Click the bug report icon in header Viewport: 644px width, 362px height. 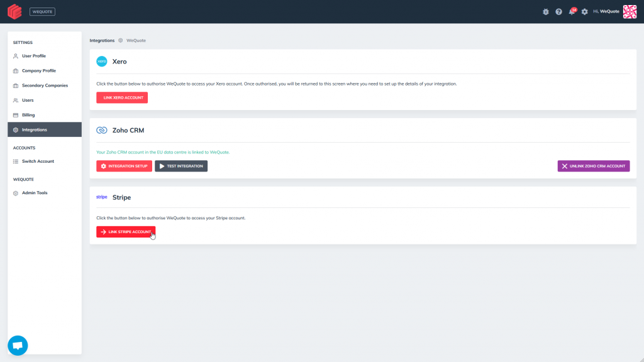point(546,12)
